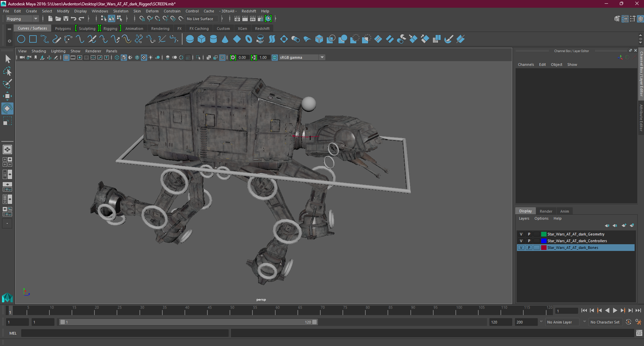Toggle the textured display button

pyautogui.click(x=144, y=57)
